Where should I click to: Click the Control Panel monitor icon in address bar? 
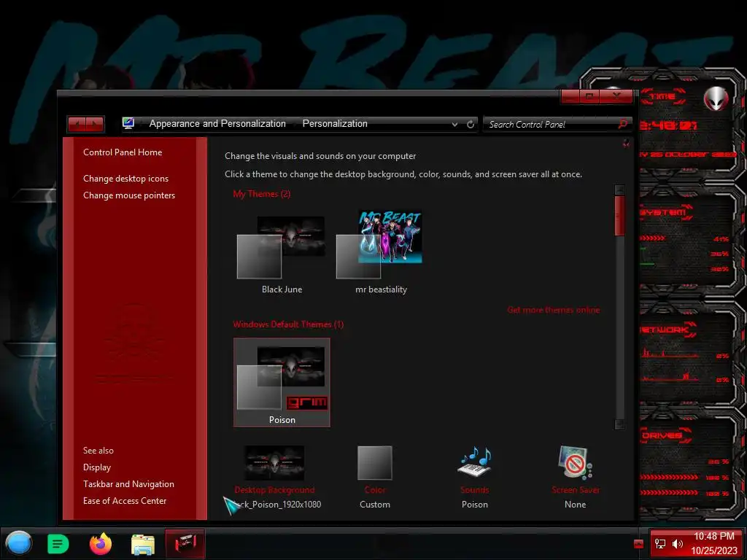point(128,123)
